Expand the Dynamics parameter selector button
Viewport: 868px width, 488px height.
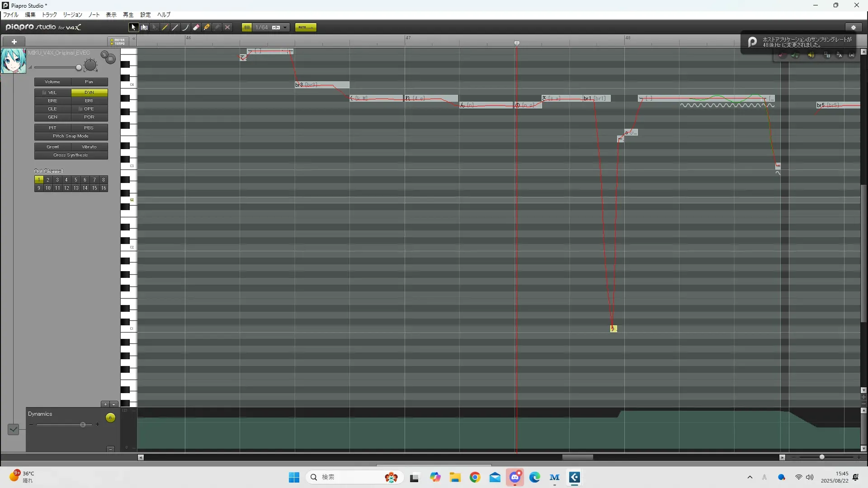tap(14, 429)
